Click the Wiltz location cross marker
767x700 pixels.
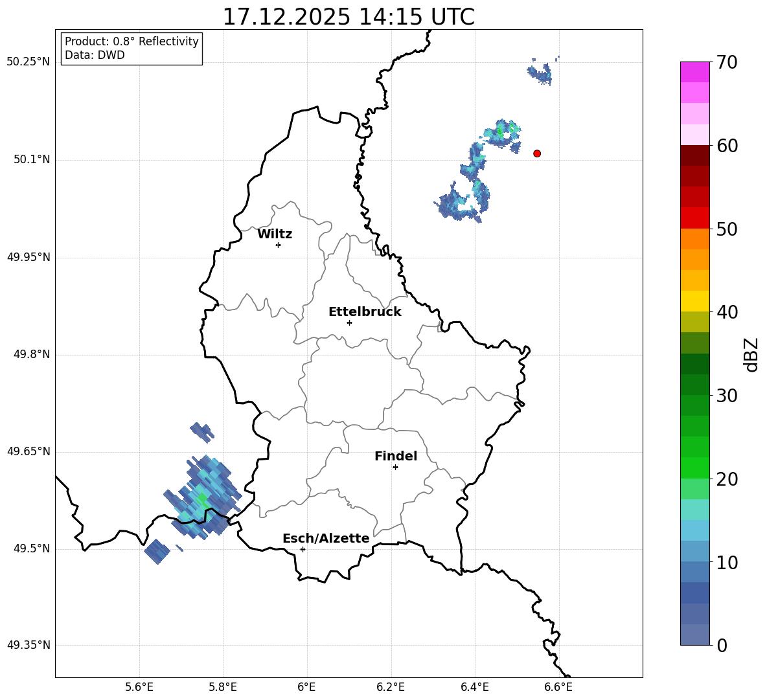click(279, 245)
